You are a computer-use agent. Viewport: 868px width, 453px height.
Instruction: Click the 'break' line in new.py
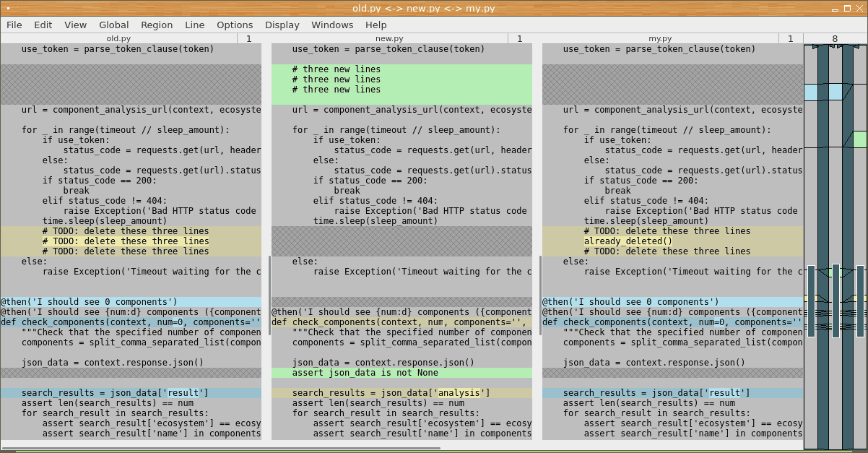(347, 191)
